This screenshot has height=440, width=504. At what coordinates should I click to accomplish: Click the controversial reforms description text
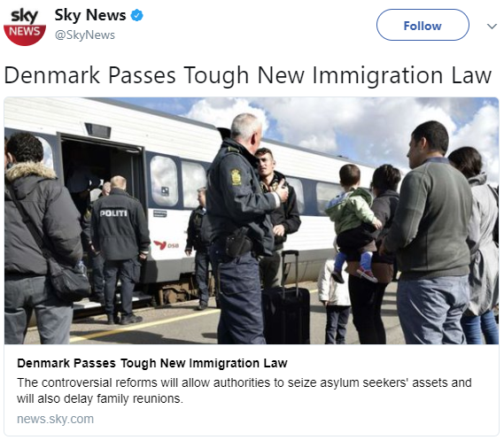244,390
